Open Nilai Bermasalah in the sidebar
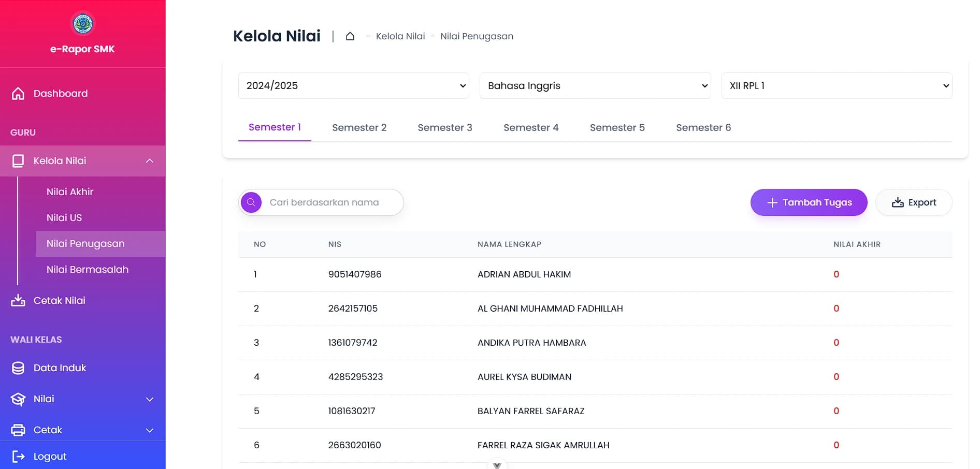 88,270
